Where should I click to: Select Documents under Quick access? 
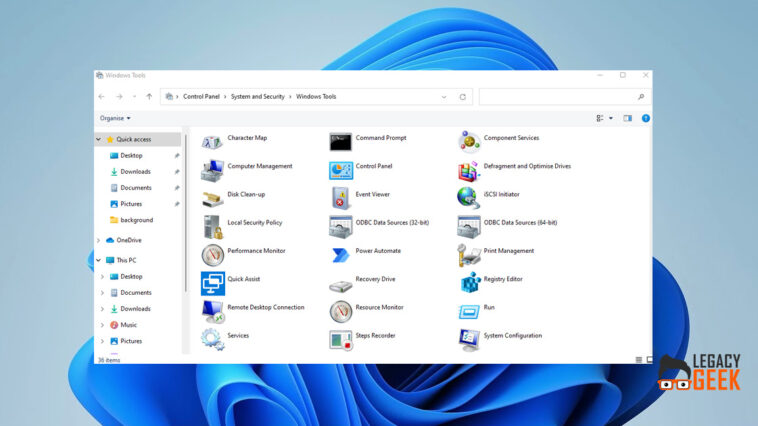pos(136,188)
